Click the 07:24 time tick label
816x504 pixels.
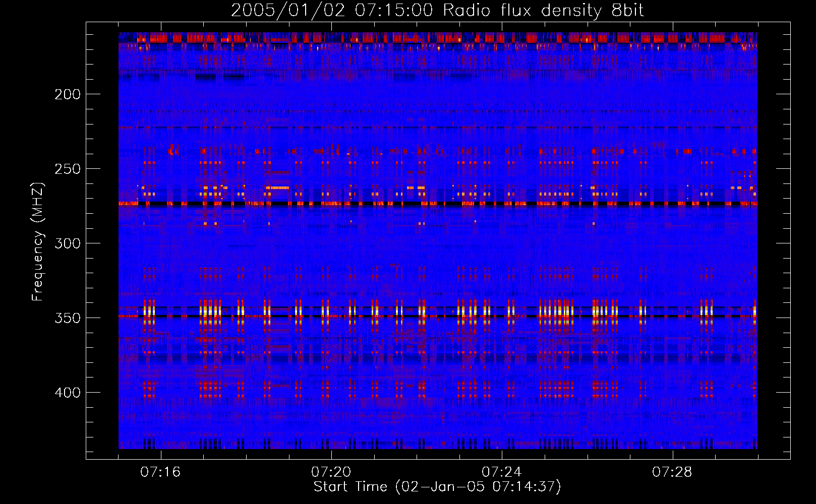(502, 472)
